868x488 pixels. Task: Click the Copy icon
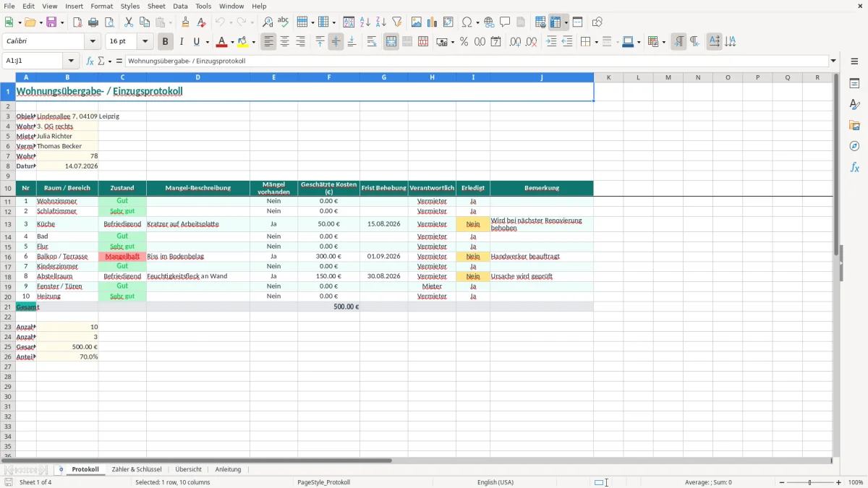[x=145, y=22]
